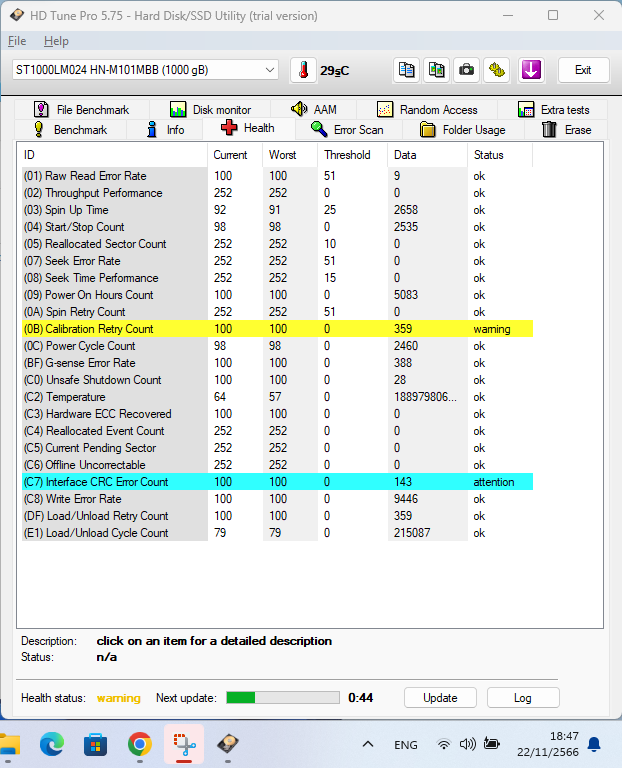Image resolution: width=622 pixels, height=768 pixels.
Task: Open Google Chrome from the taskbar
Action: (x=140, y=744)
